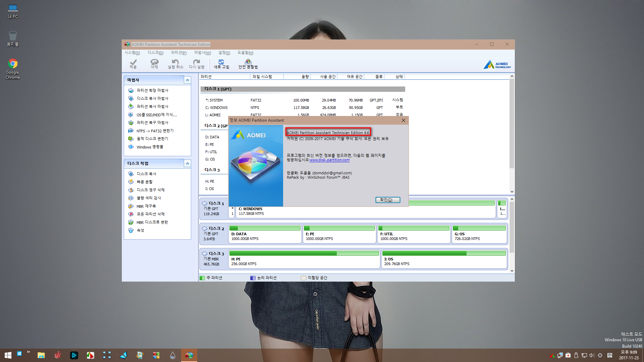Select the E: PE 1000.00GB partition block
Image resolution: width=644 pixels, height=362 pixels.
[x=339, y=234]
